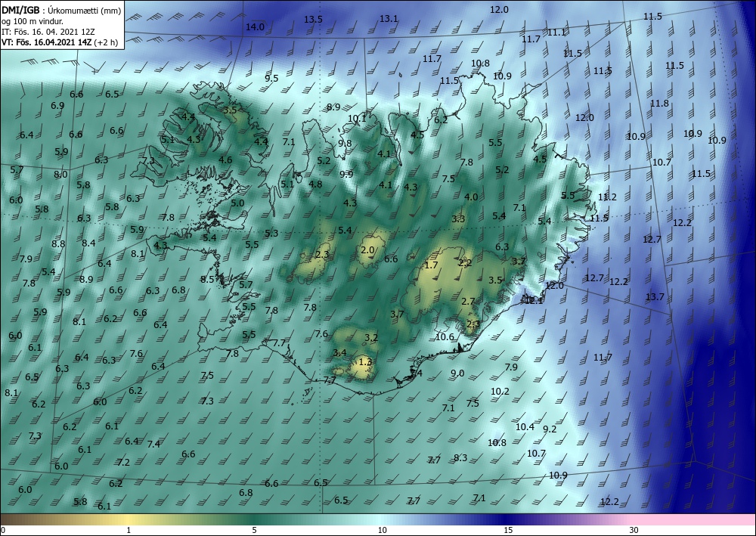Select the 4.0 value on the map
This screenshot has height=536, width=756.
pos(471,197)
